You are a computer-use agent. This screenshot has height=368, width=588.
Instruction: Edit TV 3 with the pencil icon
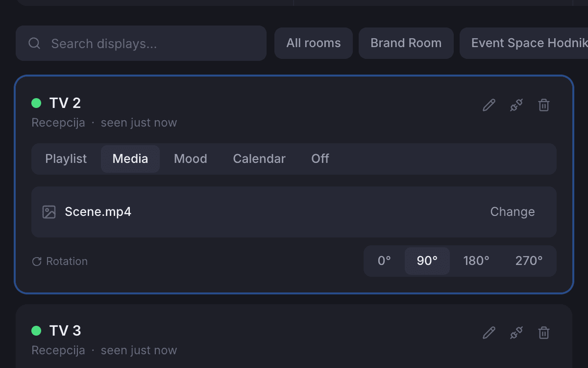click(489, 333)
